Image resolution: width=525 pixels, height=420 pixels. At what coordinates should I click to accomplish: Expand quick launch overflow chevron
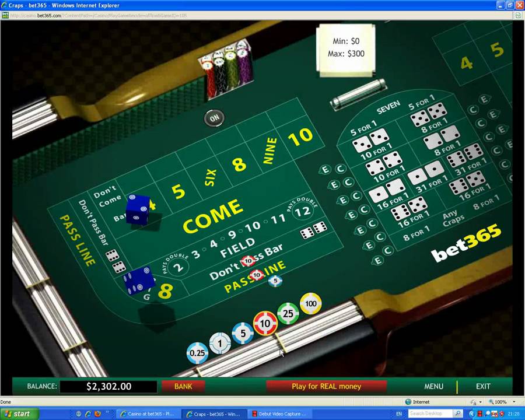click(x=108, y=412)
